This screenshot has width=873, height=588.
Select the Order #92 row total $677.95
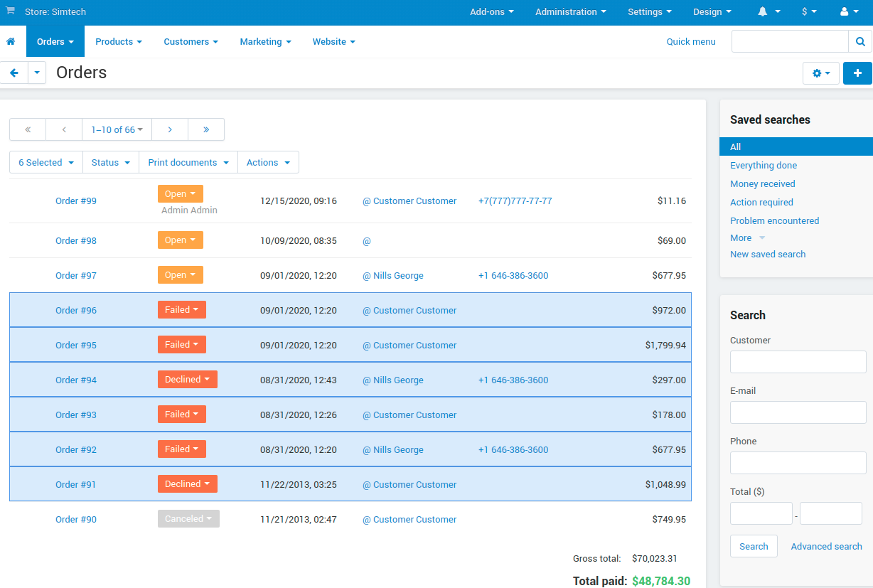[x=669, y=450]
